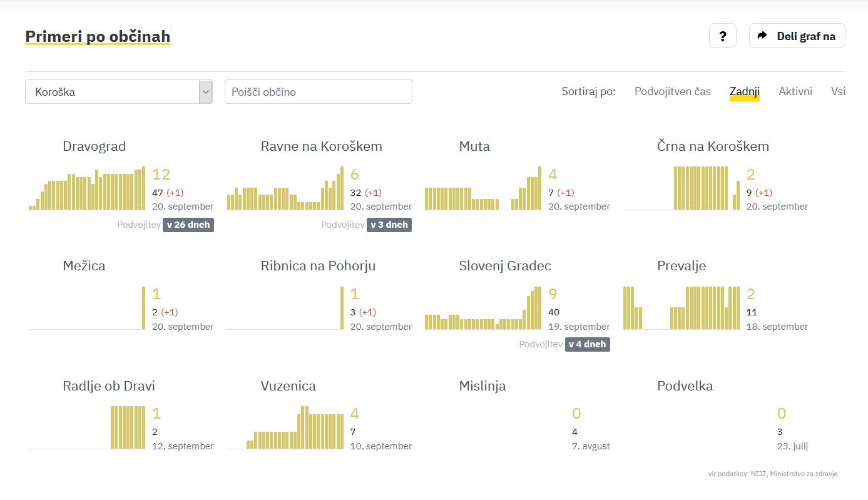
Task: Select the Vsi sort option
Action: tap(838, 91)
